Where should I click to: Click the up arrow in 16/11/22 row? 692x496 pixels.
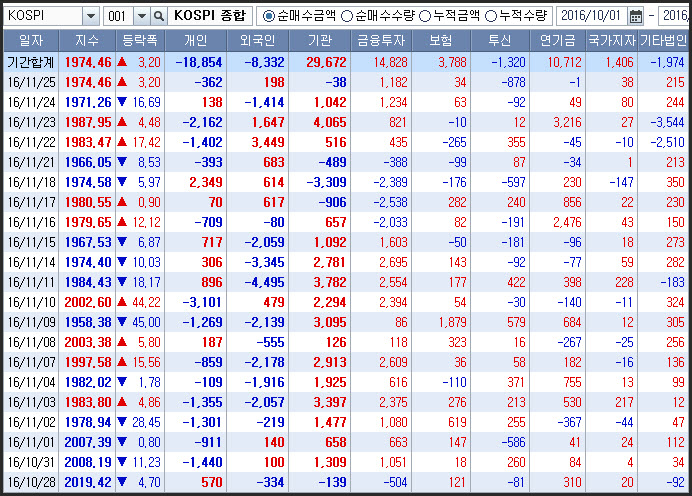coord(122,142)
